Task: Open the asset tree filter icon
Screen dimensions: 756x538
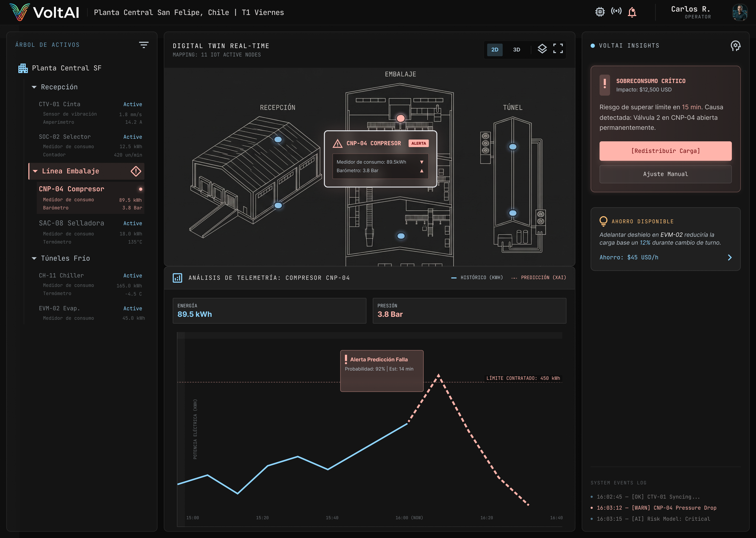Action: pyautogui.click(x=144, y=45)
